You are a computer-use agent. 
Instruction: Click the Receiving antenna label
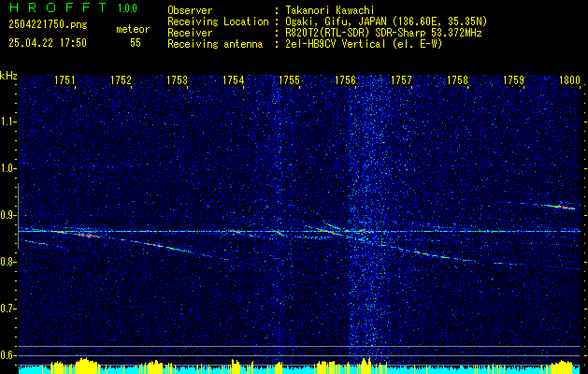click(x=215, y=44)
